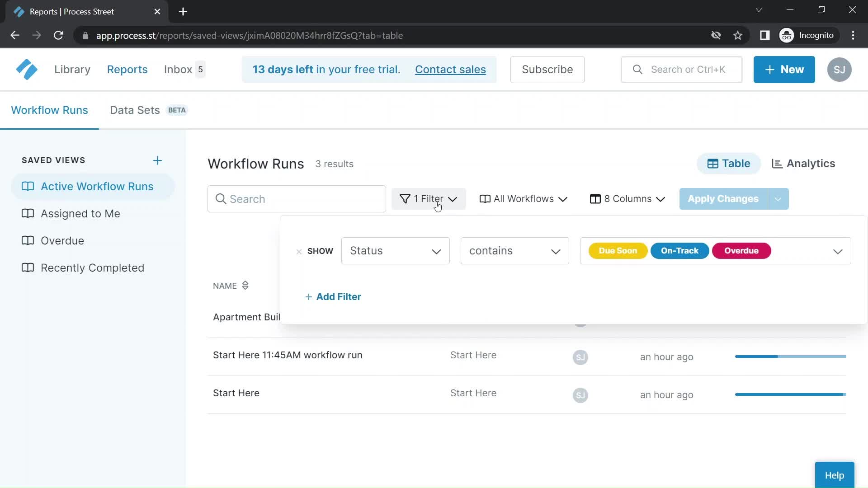Image resolution: width=868 pixels, height=488 pixels.
Task: Click the browser address bar URL
Action: click(x=249, y=35)
